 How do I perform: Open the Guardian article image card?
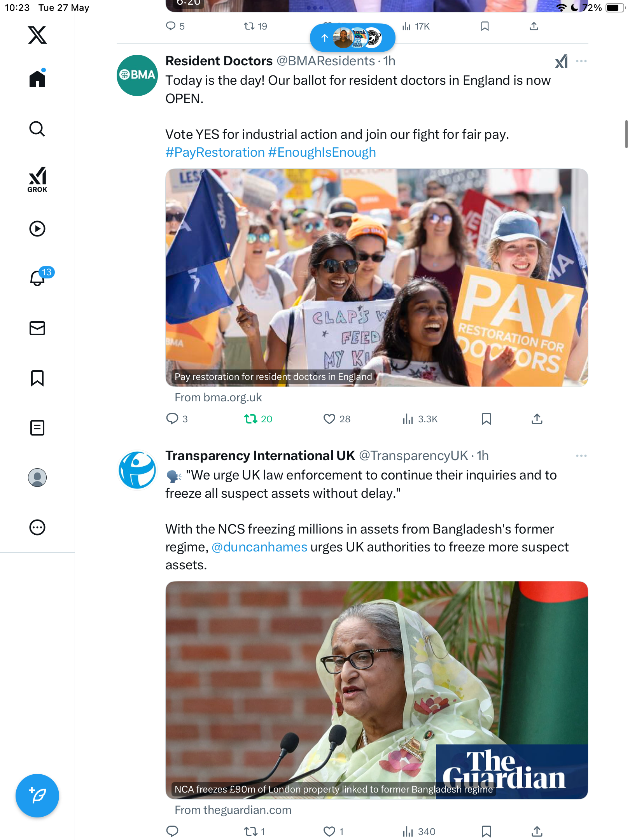[376, 690]
